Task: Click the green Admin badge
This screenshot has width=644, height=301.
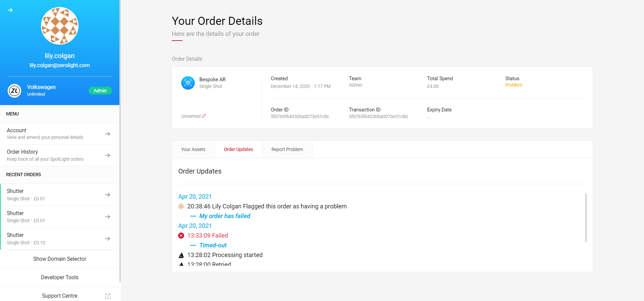Action: [x=100, y=91]
